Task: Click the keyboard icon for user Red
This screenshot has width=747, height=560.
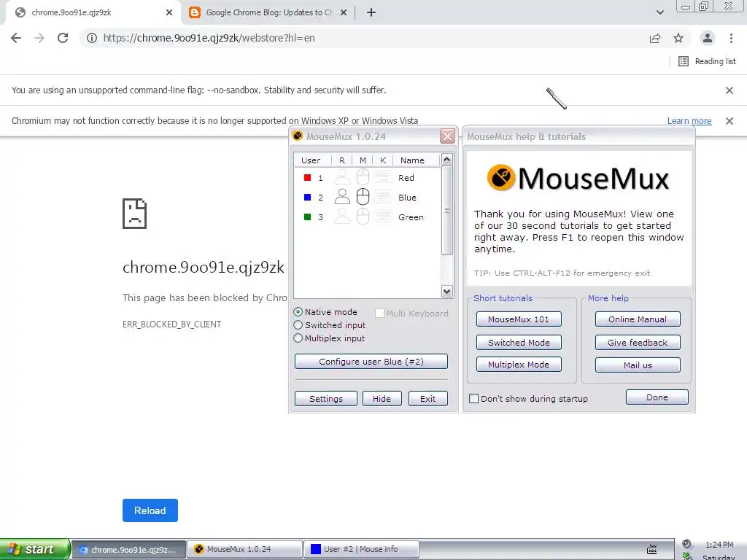Action: 382,177
